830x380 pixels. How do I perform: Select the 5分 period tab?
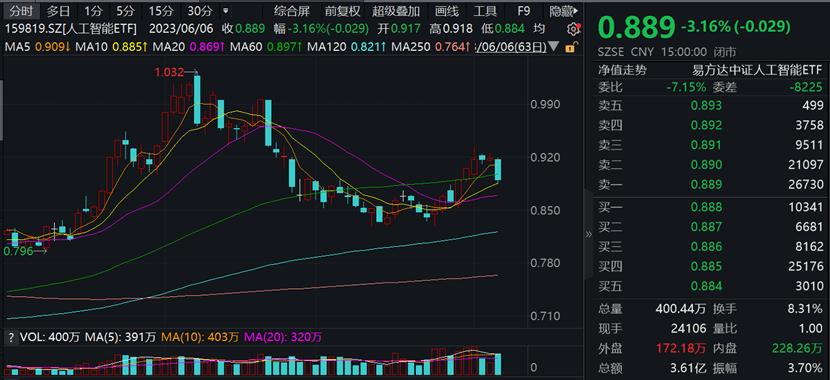tap(125, 10)
